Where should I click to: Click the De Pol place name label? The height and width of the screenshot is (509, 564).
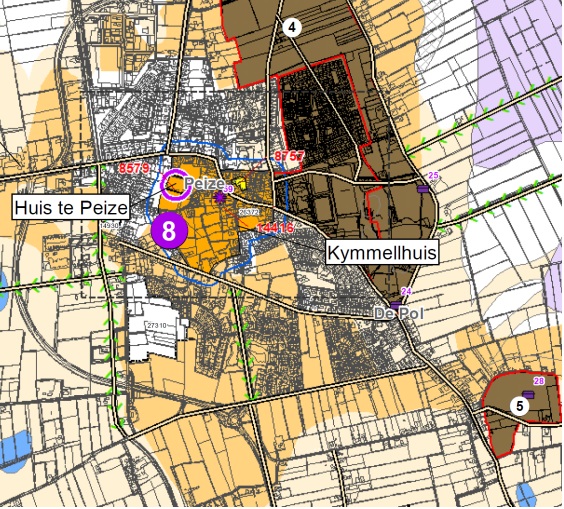pos(399,313)
